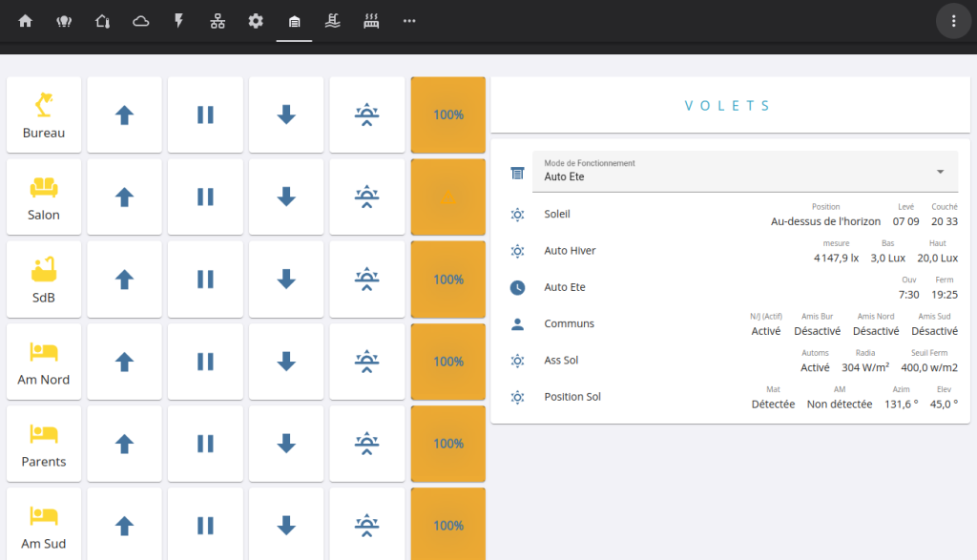Image resolution: width=977 pixels, height=560 pixels.
Task: Pause the SdB shutter
Action: [205, 280]
